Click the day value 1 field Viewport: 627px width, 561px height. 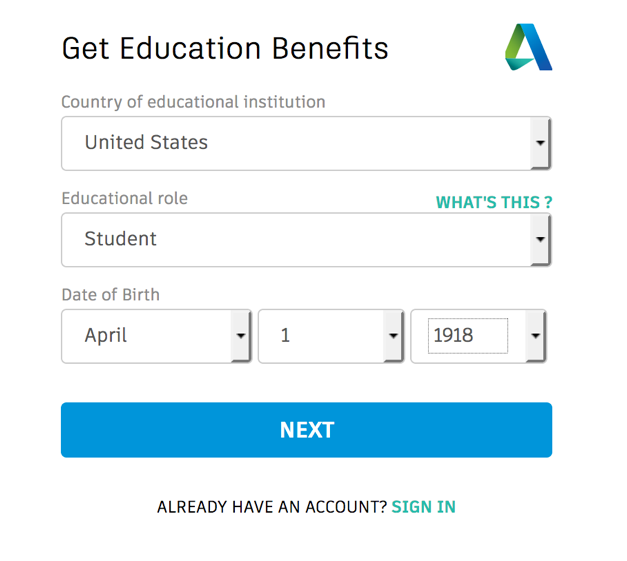point(331,336)
